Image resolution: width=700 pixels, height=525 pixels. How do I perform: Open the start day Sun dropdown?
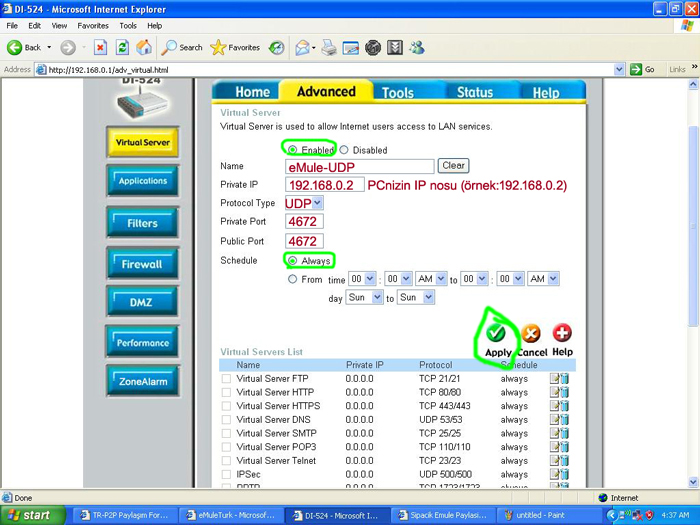point(364,297)
